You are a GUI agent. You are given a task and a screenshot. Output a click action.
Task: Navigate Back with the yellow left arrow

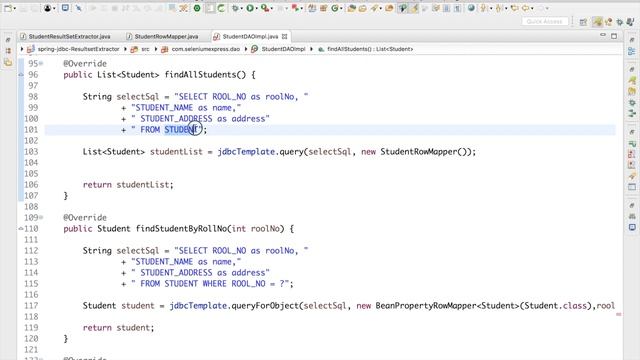point(525,8)
